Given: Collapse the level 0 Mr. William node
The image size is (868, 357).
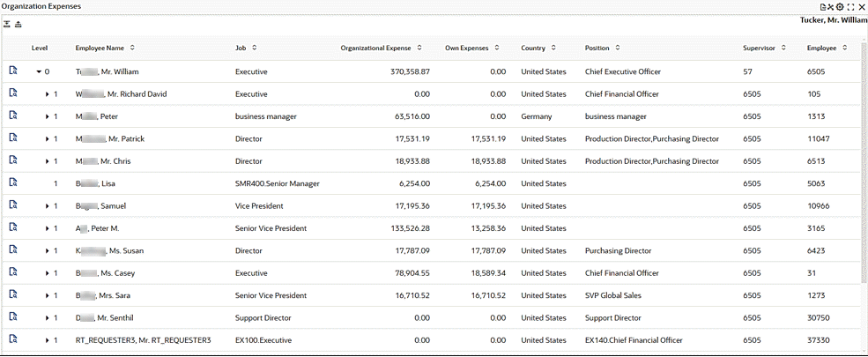Looking at the screenshot, I should pos(39,71).
